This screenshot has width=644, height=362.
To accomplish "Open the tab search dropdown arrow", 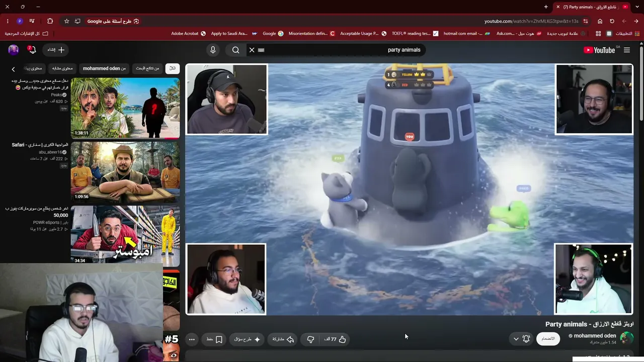I will (636, 7).
